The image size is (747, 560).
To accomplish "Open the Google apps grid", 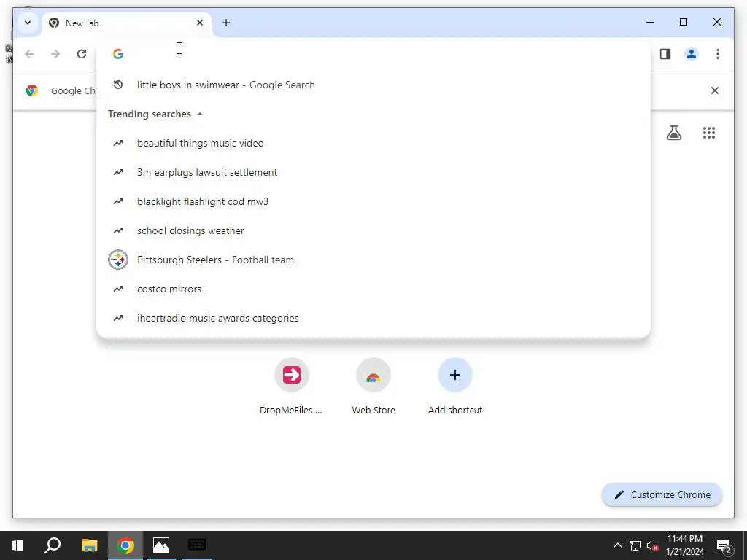I will click(x=709, y=133).
